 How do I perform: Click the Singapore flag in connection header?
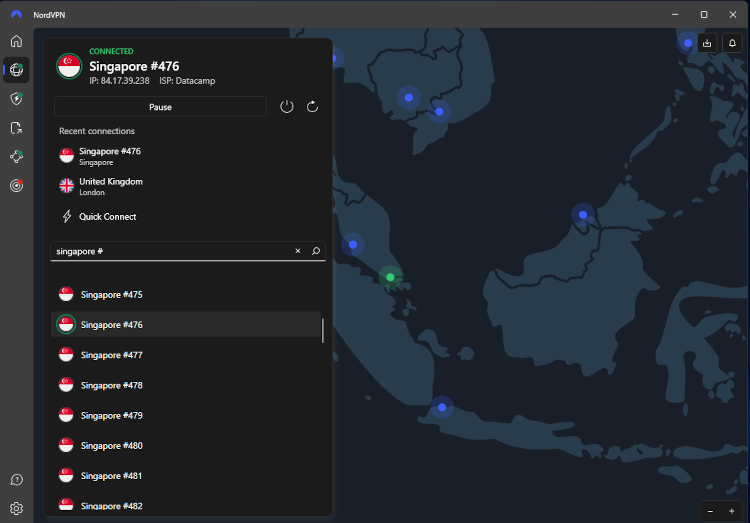[69, 66]
